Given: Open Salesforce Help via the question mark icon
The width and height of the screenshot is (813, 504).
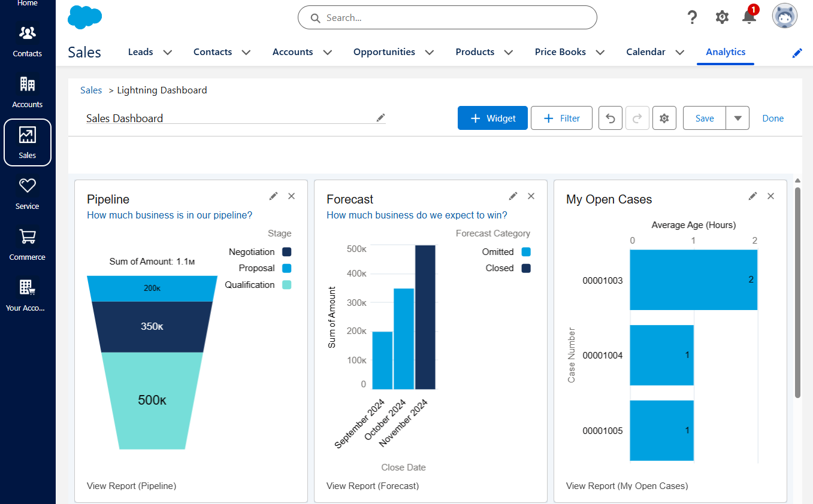Looking at the screenshot, I should point(692,17).
